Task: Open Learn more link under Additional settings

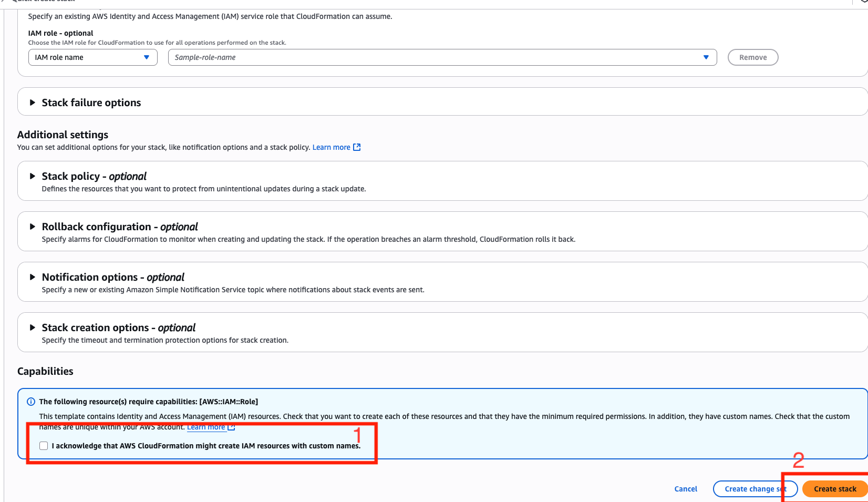Action: tap(331, 147)
